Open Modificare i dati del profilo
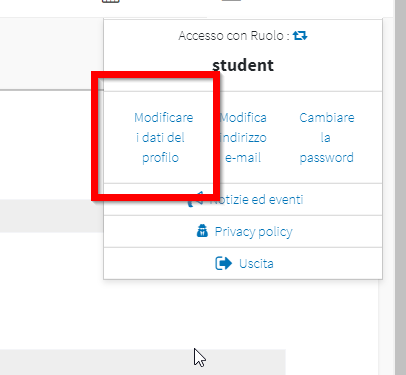The image size is (406, 375). tap(163, 137)
